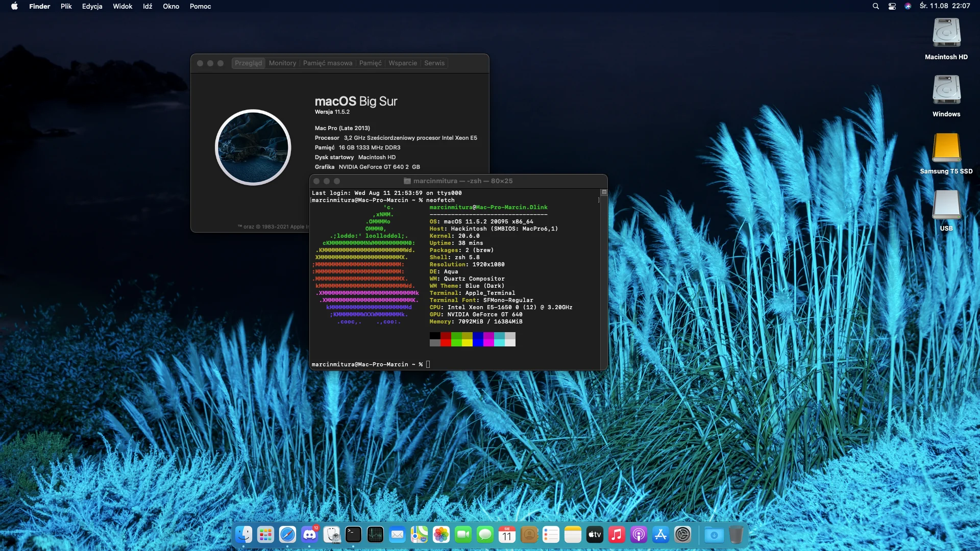Launch Activity Monitor in the dock
Image resolution: width=980 pixels, height=551 pixels.
pyautogui.click(x=375, y=535)
